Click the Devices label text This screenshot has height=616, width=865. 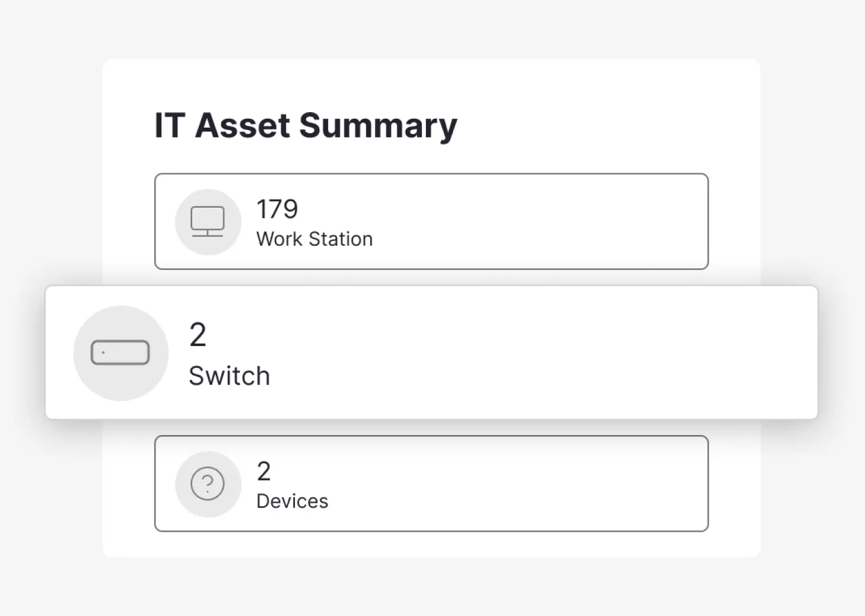pyautogui.click(x=292, y=501)
